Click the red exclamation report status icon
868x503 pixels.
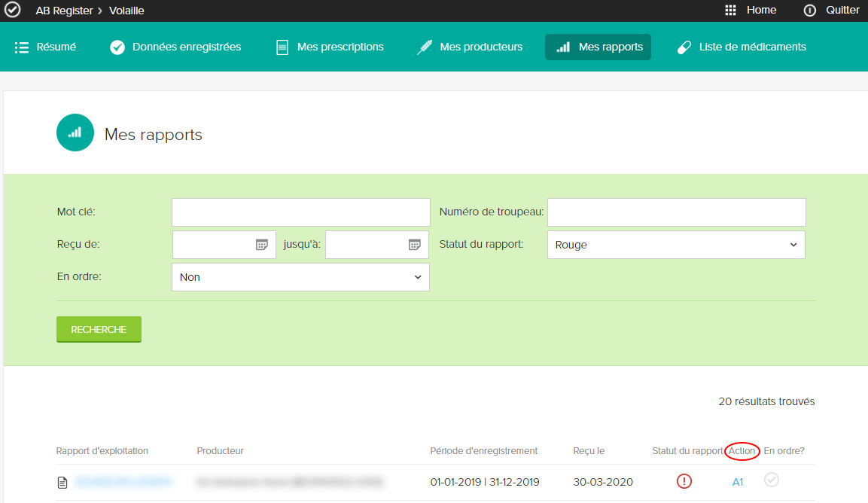[x=684, y=481]
